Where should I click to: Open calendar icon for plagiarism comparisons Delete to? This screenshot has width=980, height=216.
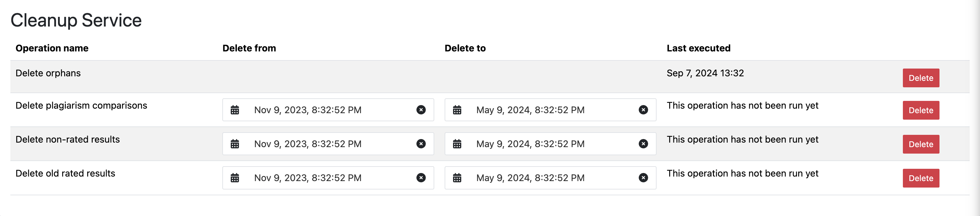(457, 110)
